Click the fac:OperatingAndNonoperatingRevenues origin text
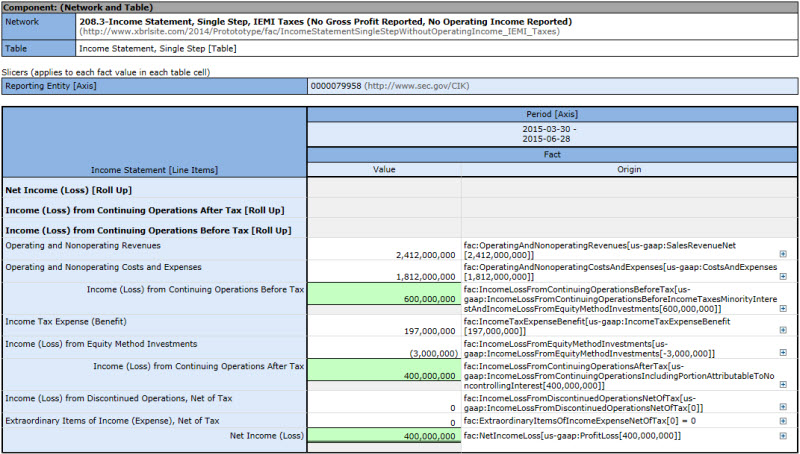The image size is (800, 454). 599,250
